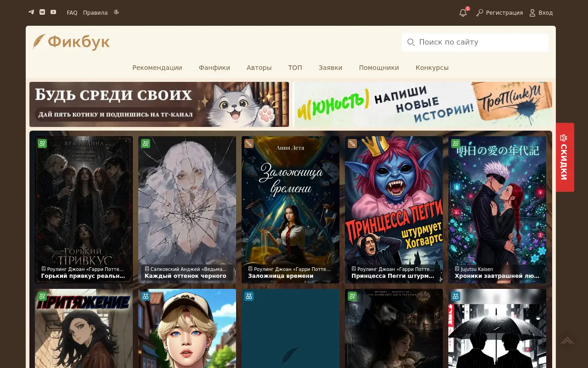Open the Помощники menu item
Viewport: 588px width, 368px height.
(379, 68)
